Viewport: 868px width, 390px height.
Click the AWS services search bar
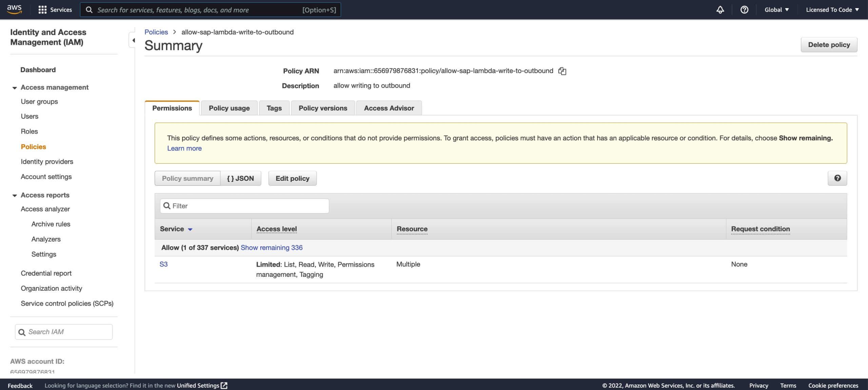pos(210,10)
